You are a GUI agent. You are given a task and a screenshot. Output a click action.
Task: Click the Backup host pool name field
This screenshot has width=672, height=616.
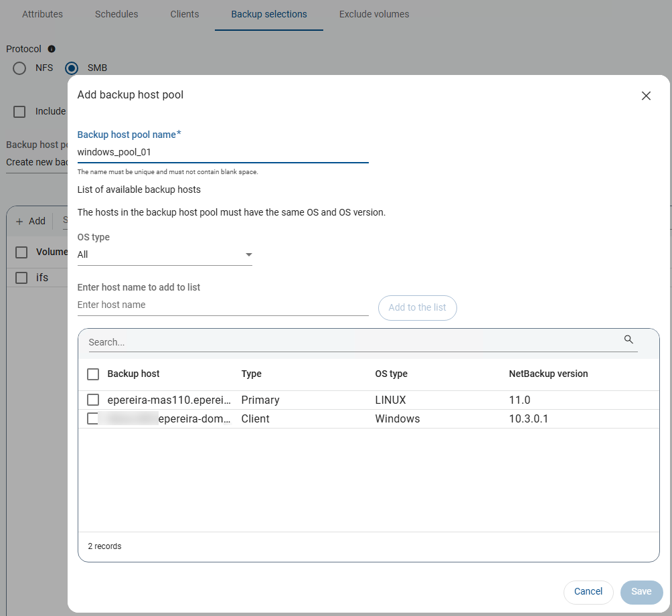coord(222,152)
